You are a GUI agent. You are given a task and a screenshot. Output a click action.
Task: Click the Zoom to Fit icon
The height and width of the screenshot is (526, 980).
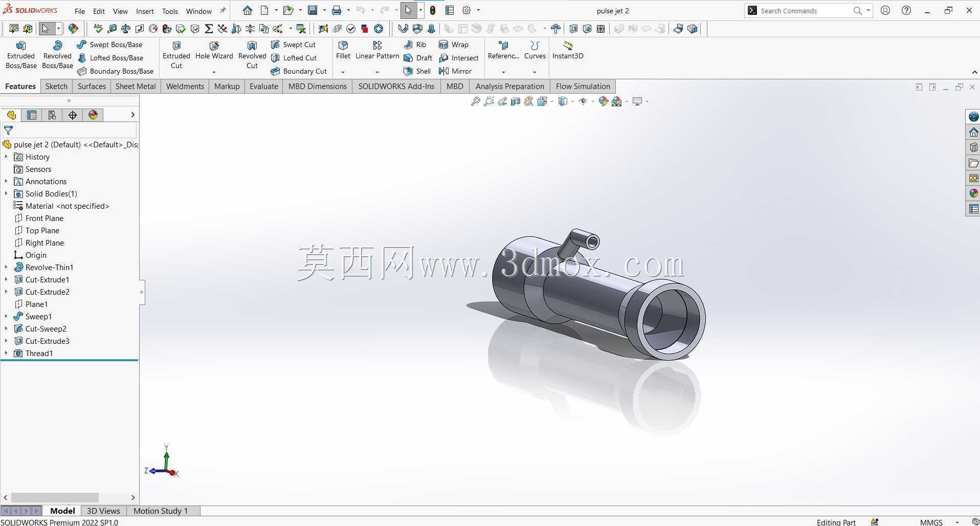pos(476,101)
